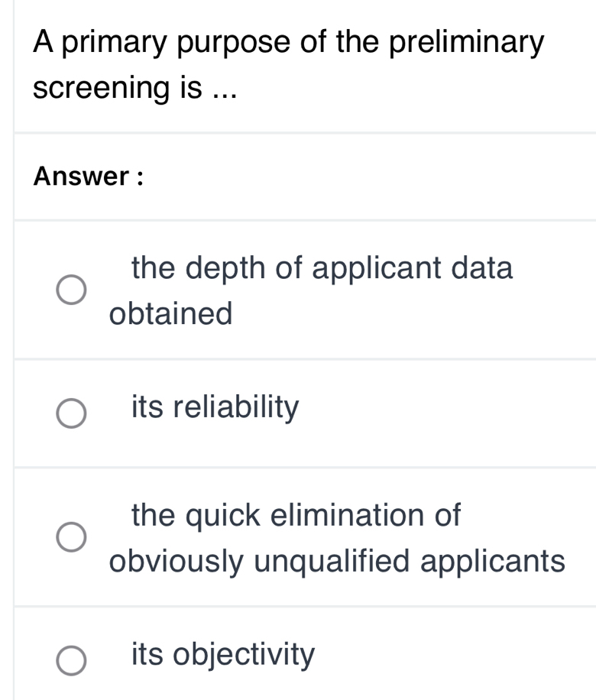
Task: Pick the radio for "quick elimination" option
Action: point(73,536)
